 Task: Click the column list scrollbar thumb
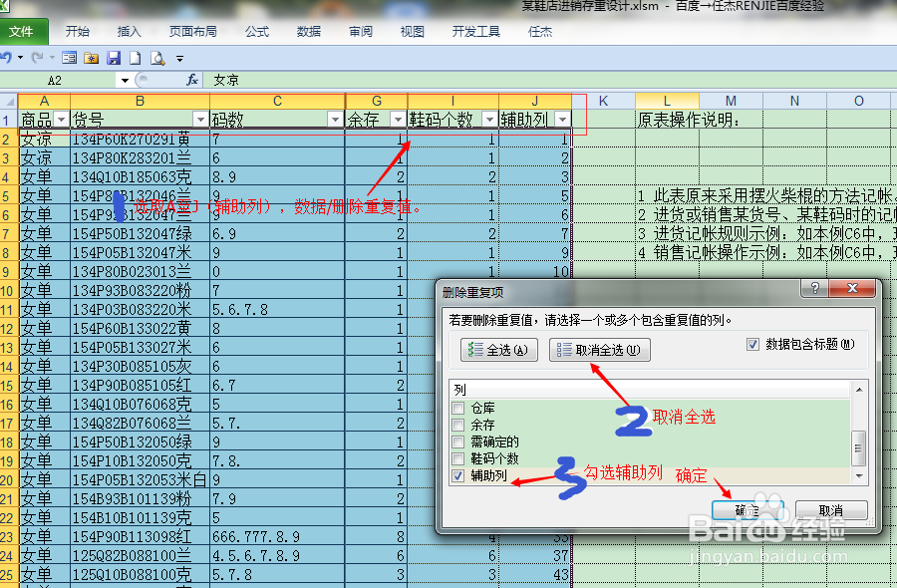click(x=859, y=448)
